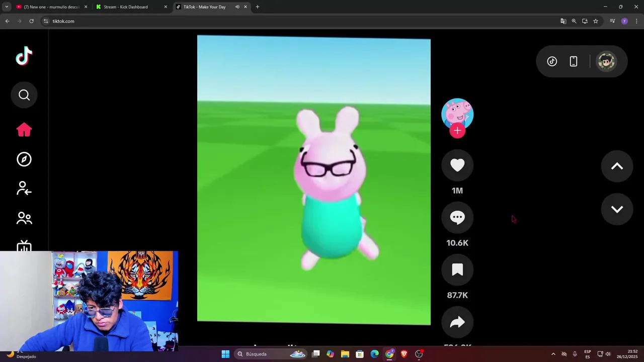Follow the creator with the plus badge

[457, 131]
